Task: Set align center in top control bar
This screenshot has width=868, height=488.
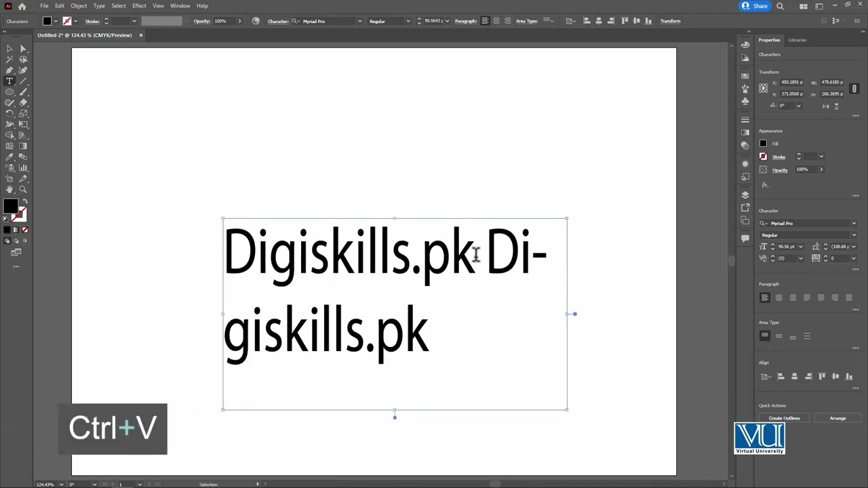Action: 496,21
